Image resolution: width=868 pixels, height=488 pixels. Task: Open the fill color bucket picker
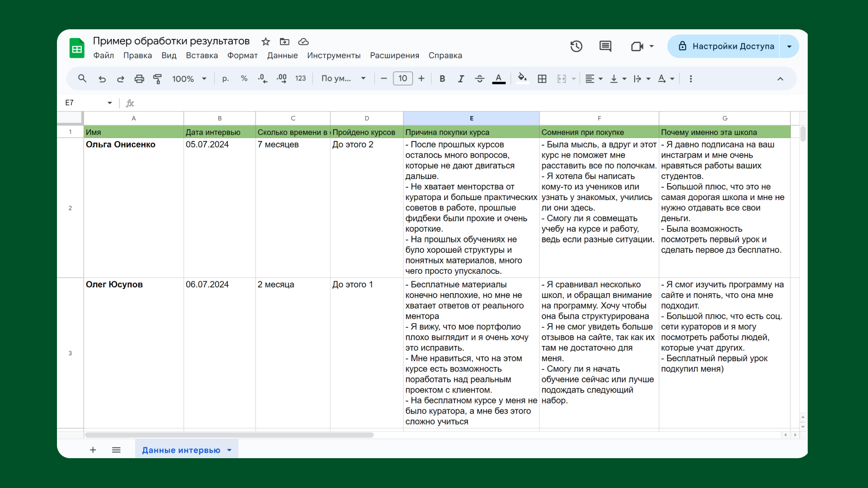522,79
